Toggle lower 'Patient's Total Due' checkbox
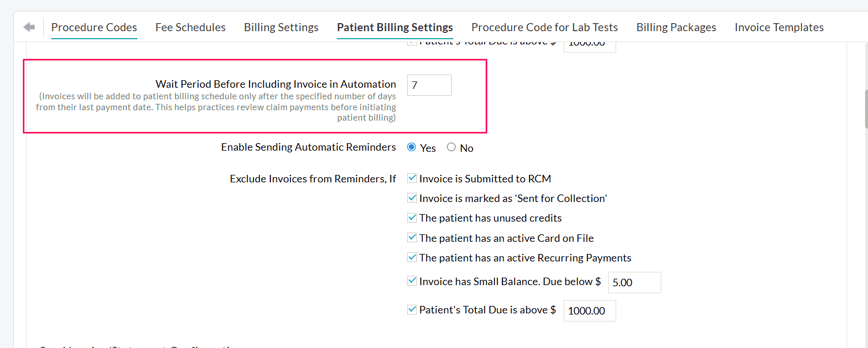Screen dimensions: 868x348 [412, 309]
